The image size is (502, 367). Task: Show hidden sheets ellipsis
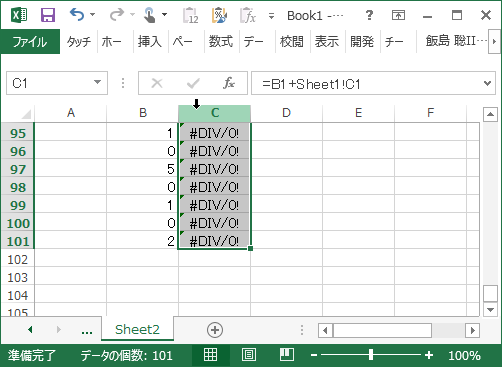87,331
